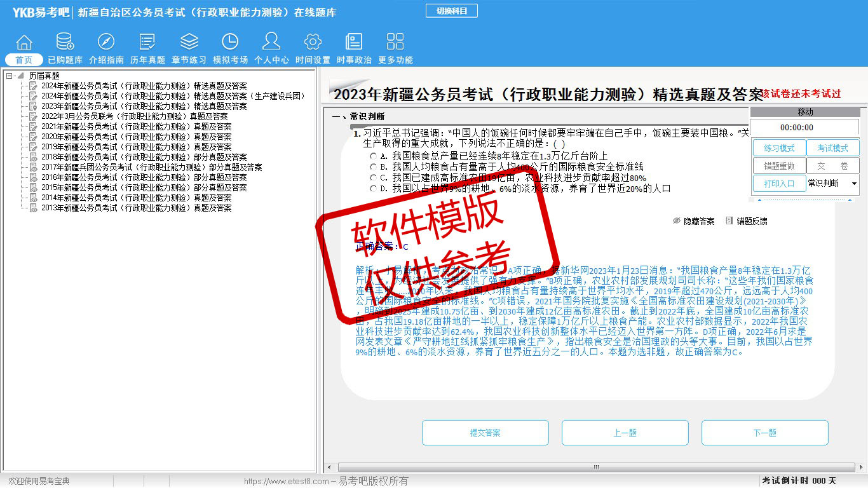The width and height of the screenshot is (868, 488).
Task: Open 模拟考场 clock icon
Action: pyautogui.click(x=230, y=43)
